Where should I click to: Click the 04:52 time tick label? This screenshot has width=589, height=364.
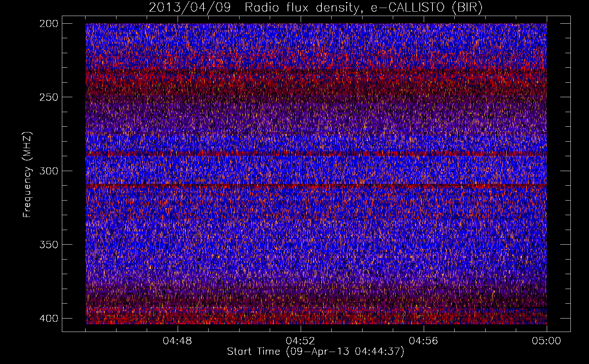pyautogui.click(x=300, y=341)
